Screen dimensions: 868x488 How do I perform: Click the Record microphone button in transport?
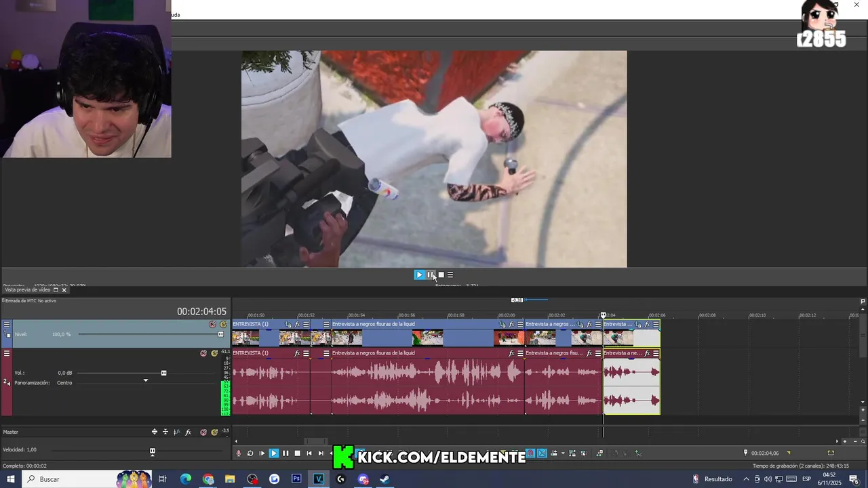(x=238, y=453)
